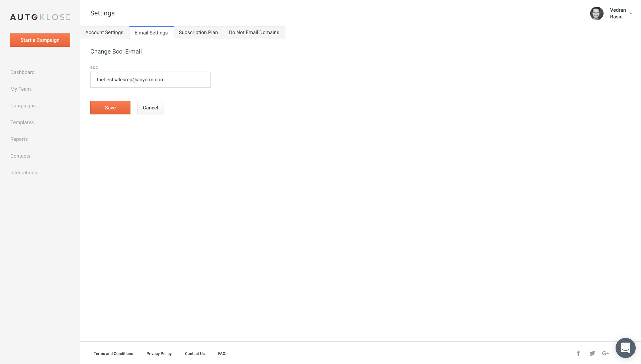Cancel the Bcc e-mail change

point(151,108)
